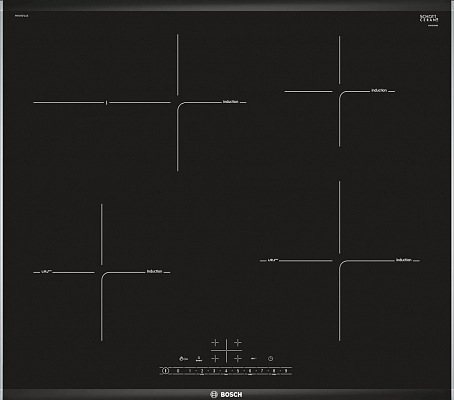Choose power level 6 on scale
The height and width of the screenshot is (400, 454).
[250, 371]
